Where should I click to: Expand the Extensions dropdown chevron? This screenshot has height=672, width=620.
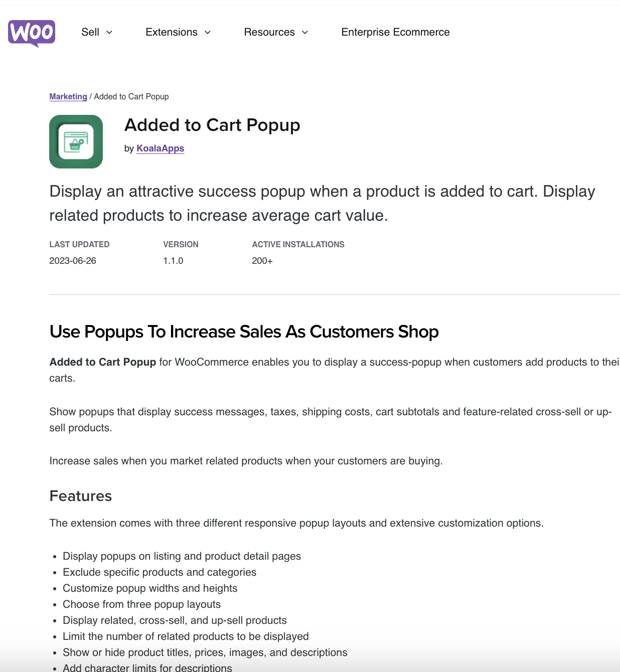point(207,32)
